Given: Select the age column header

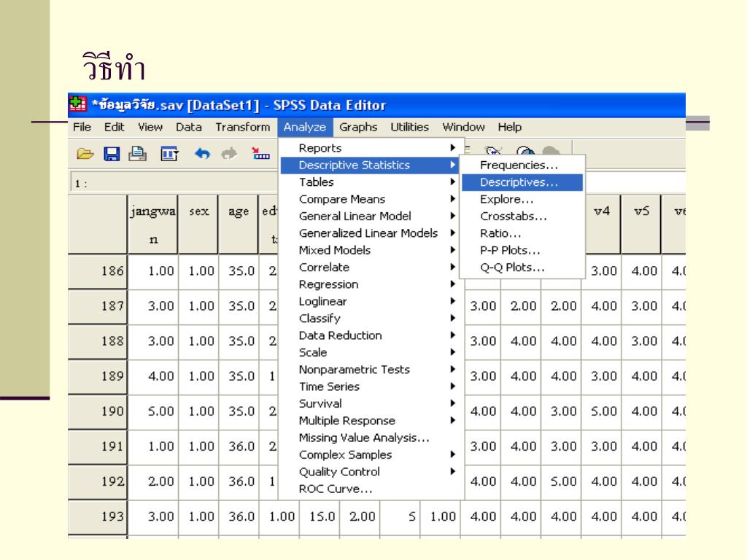Looking at the screenshot, I should (x=239, y=225).
